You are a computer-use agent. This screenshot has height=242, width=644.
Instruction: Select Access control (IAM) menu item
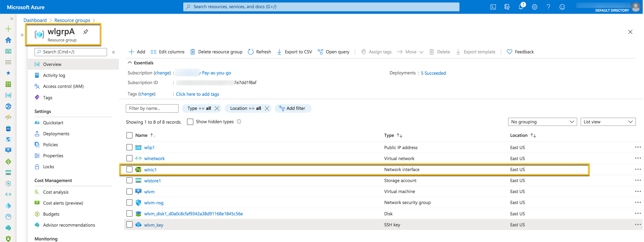point(63,86)
